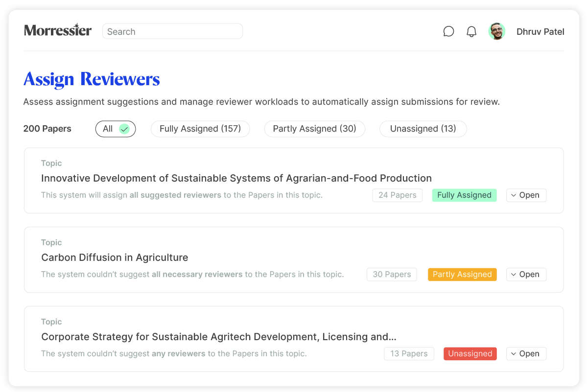Select the Carbon Diffusion in Agriculture title
Image resolution: width=588 pixels, height=392 pixels.
point(115,257)
